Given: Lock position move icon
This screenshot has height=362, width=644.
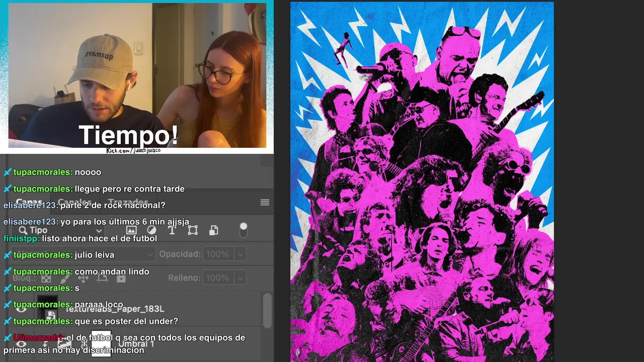Looking at the screenshot, I should (x=83, y=278).
